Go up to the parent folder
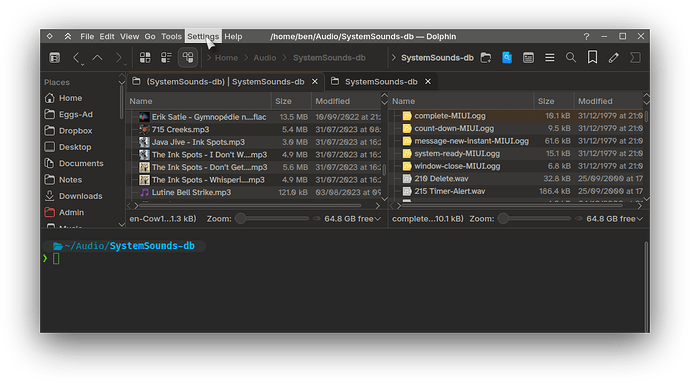The image size is (690, 383). pyautogui.click(x=98, y=58)
